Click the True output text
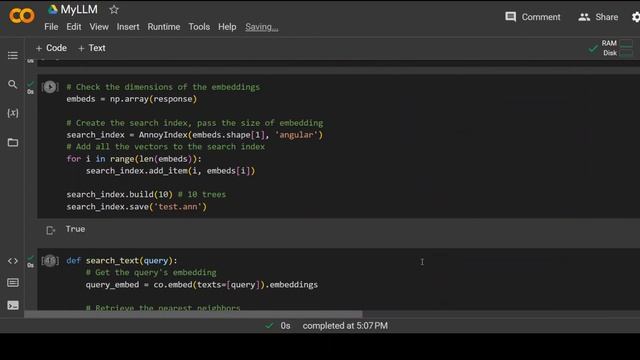640x360 pixels. tap(76, 229)
